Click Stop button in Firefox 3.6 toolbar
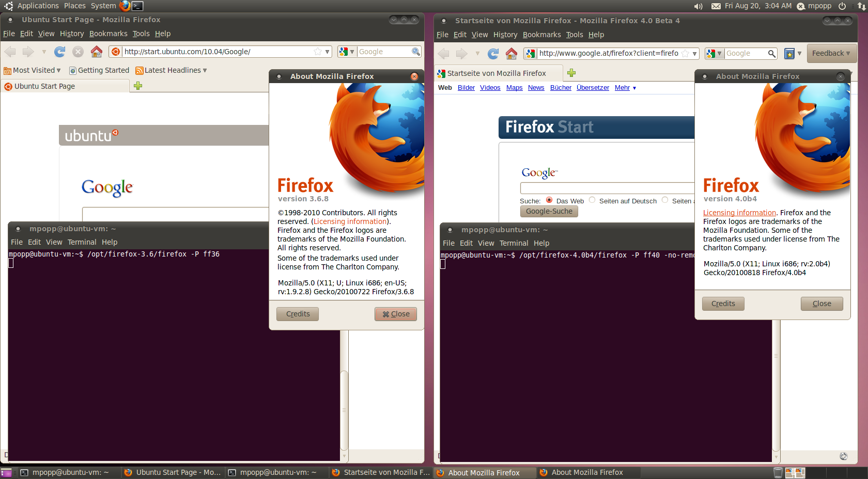 (78, 52)
